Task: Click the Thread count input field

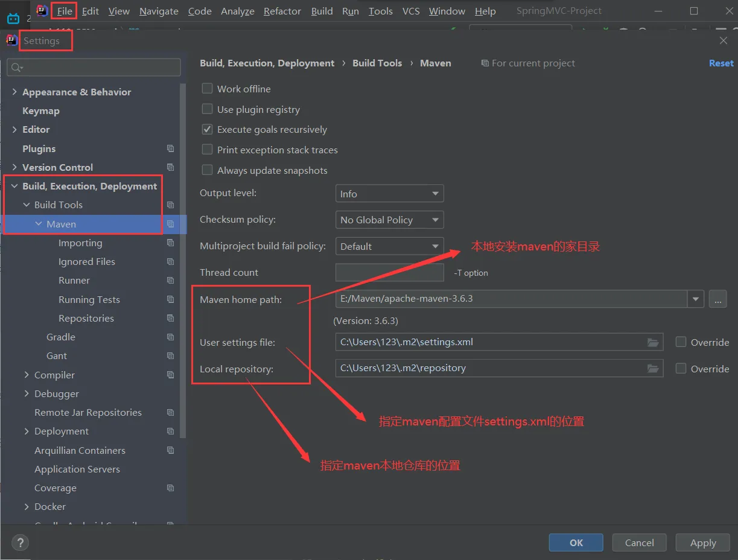Action: pyautogui.click(x=389, y=273)
